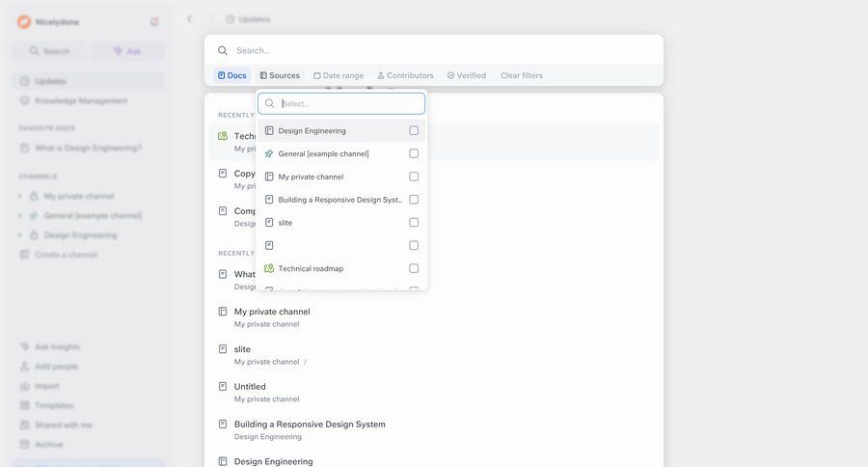Click the Ask button in sidebar
This screenshot has width=868, height=467.
pyautogui.click(x=127, y=51)
